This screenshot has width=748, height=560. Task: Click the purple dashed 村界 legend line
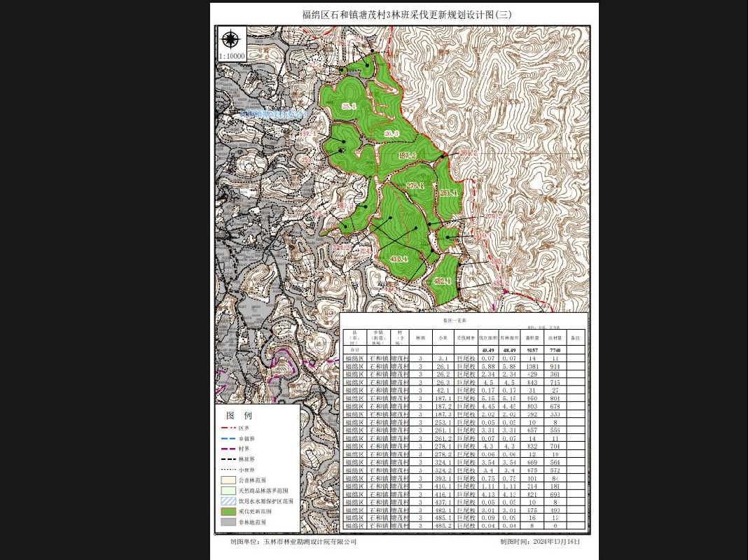(228, 449)
